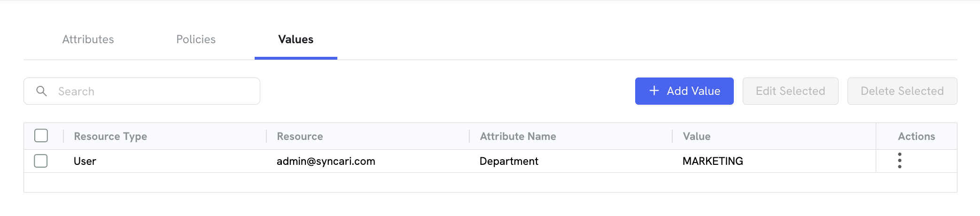The image size is (980, 216).
Task: Click the plus icon on Add Value
Action: 654,91
